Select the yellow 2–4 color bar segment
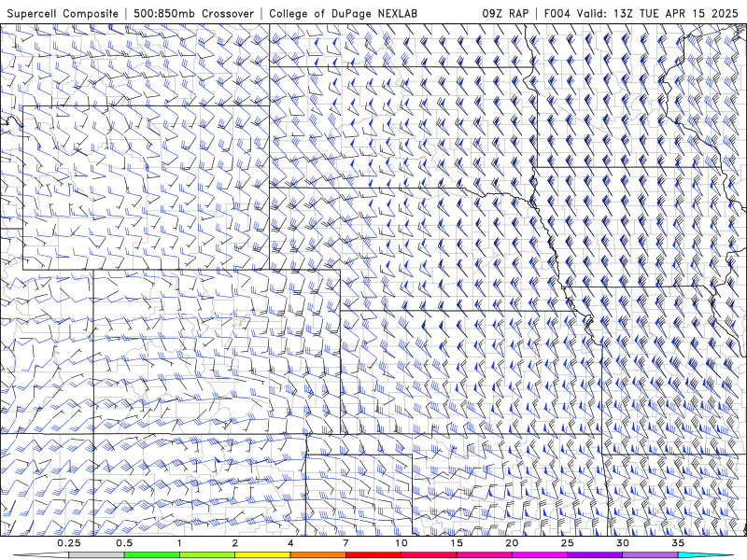The height and width of the screenshot is (560, 747). click(262, 555)
